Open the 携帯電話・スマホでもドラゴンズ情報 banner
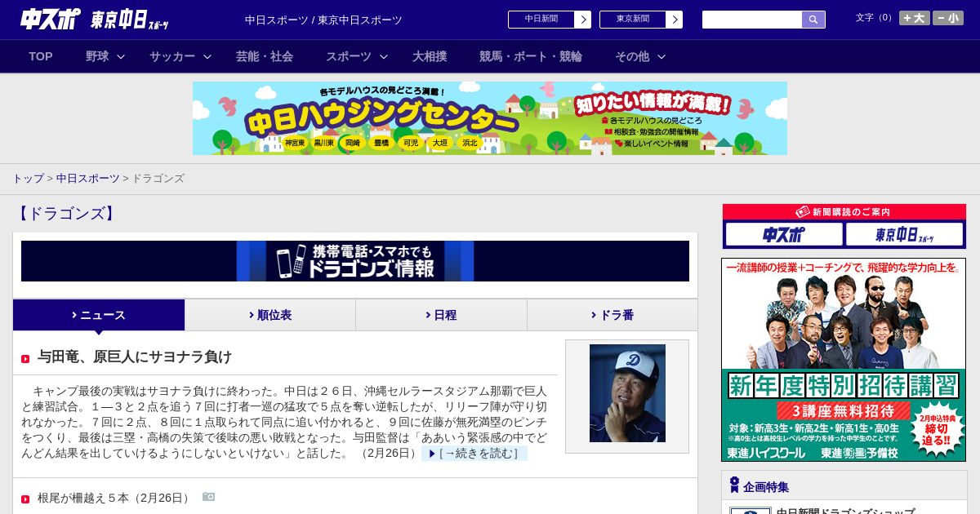This screenshot has width=980, height=514. pyautogui.click(x=355, y=261)
